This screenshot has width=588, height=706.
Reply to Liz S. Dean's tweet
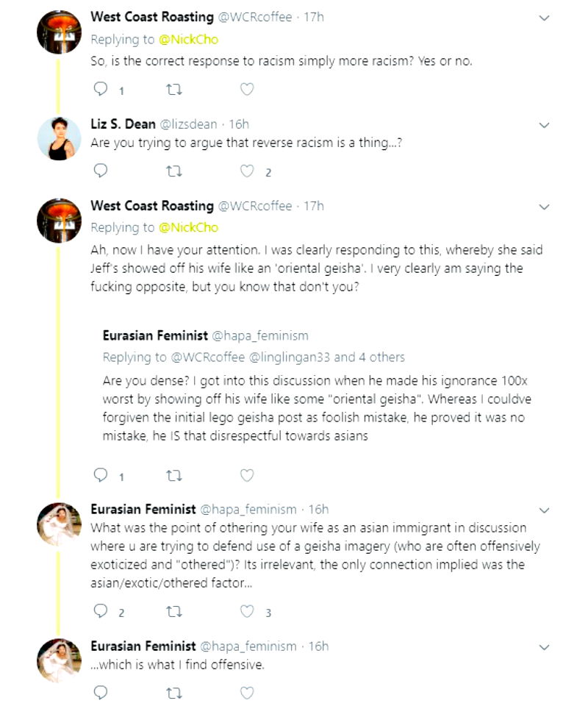[x=101, y=171]
